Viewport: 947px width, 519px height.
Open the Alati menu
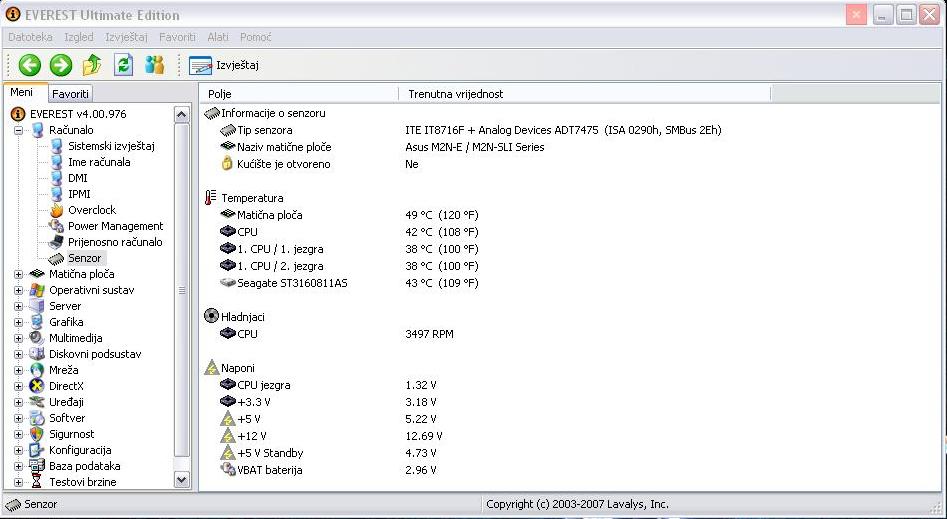coord(217,37)
